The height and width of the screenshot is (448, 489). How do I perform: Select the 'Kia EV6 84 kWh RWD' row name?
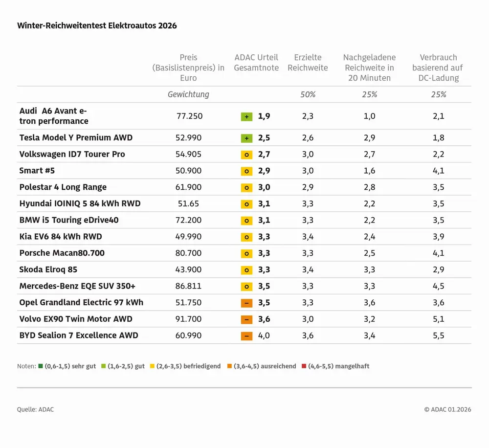[x=61, y=237]
